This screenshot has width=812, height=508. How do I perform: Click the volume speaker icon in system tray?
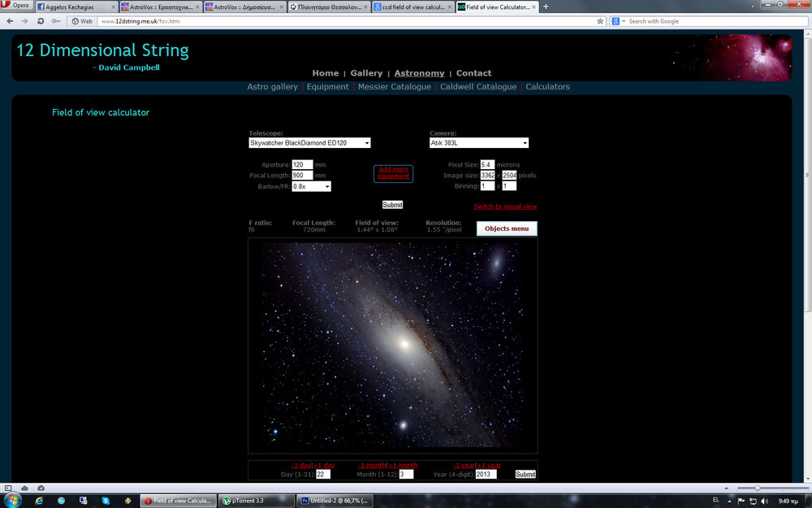pyautogui.click(x=764, y=500)
